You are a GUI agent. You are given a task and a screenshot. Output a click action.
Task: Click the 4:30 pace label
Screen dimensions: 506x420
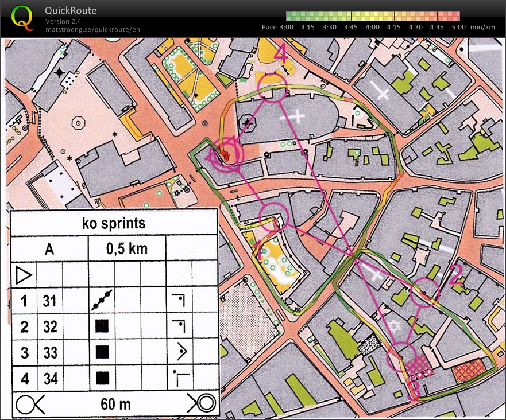pos(415,27)
